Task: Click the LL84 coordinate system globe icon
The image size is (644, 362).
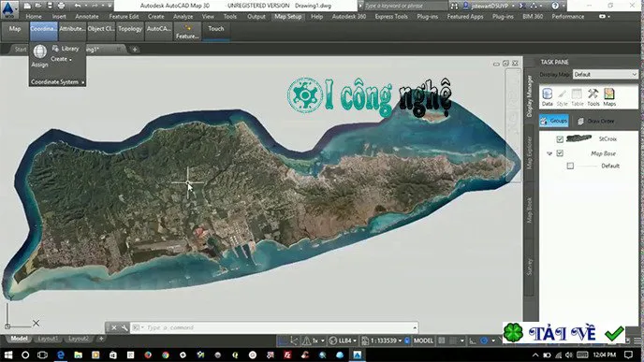Action: [x=333, y=340]
